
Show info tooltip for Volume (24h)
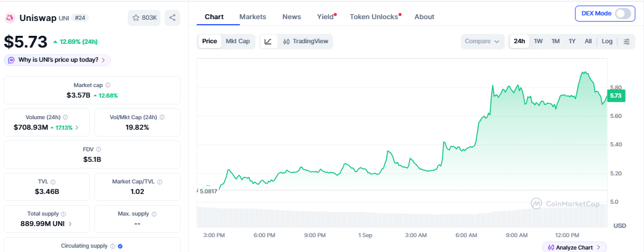coord(65,117)
